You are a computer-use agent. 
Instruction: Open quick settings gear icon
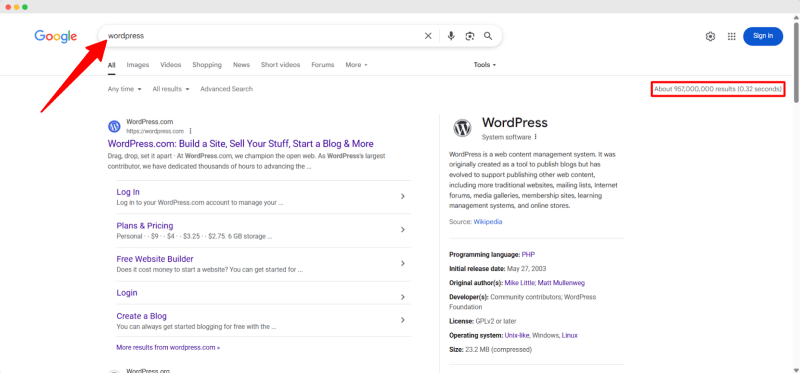pos(710,36)
